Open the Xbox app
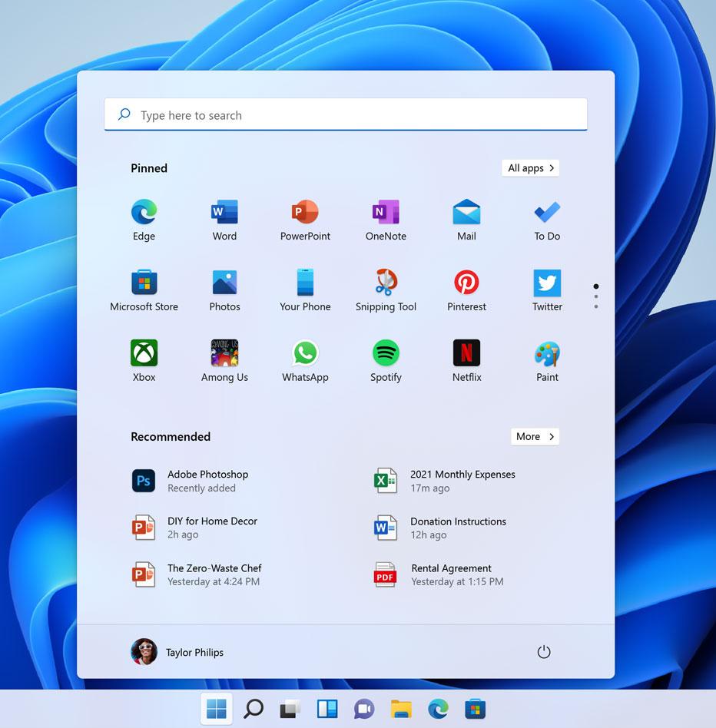The image size is (716, 728). 144,361
